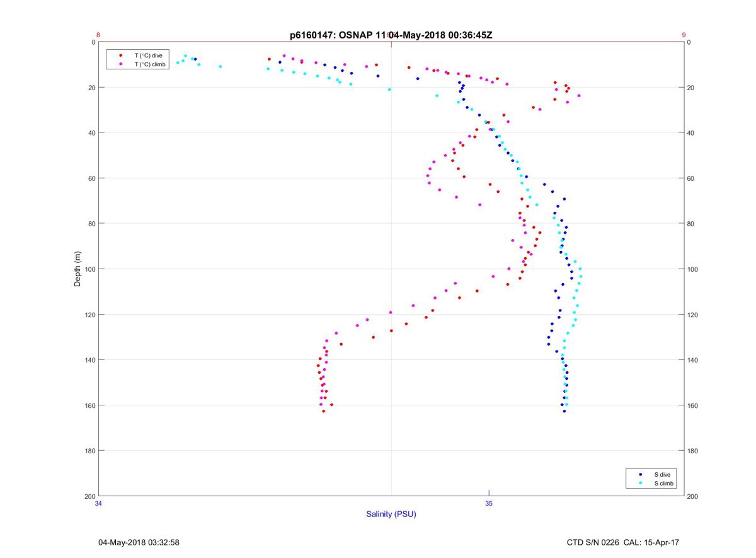This screenshot has width=756, height=558.
Task: Click the magenta marker beside 'T (°C) climb'
Action: coord(120,64)
